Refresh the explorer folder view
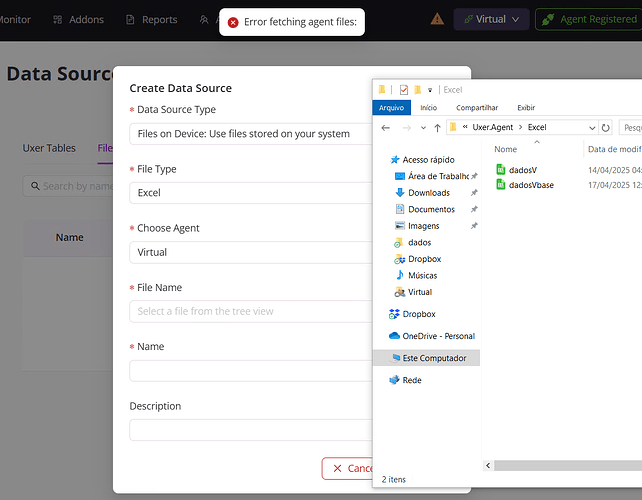The height and width of the screenshot is (500, 642). 605,128
